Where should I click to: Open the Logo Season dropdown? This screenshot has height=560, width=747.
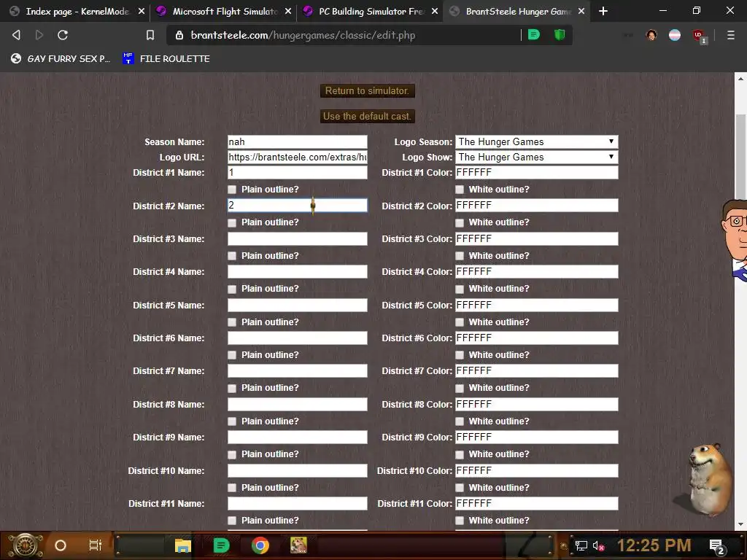[537, 141]
